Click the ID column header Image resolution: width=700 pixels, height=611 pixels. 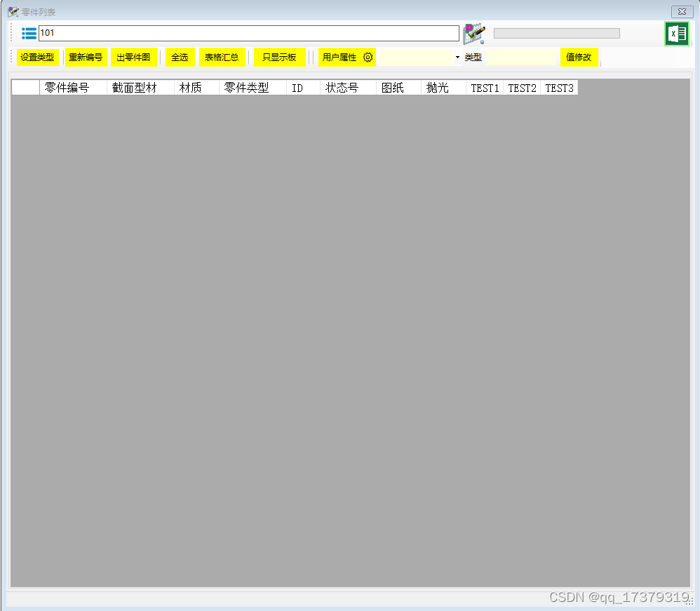pos(303,88)
